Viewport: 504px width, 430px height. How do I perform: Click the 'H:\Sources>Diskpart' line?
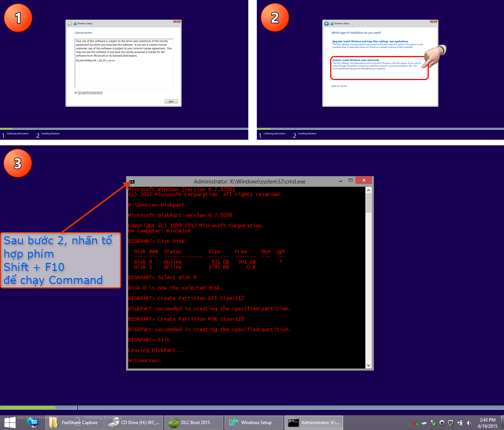point(156,205)
